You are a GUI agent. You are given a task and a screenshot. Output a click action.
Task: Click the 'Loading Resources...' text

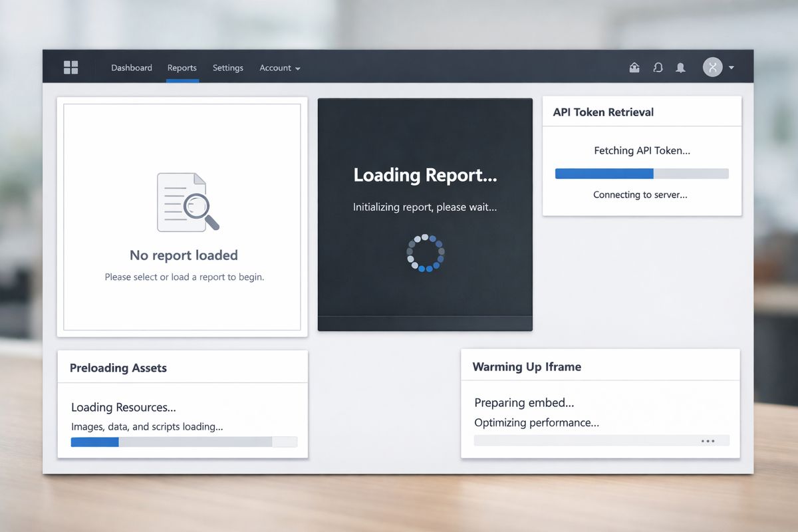[124, 408]
